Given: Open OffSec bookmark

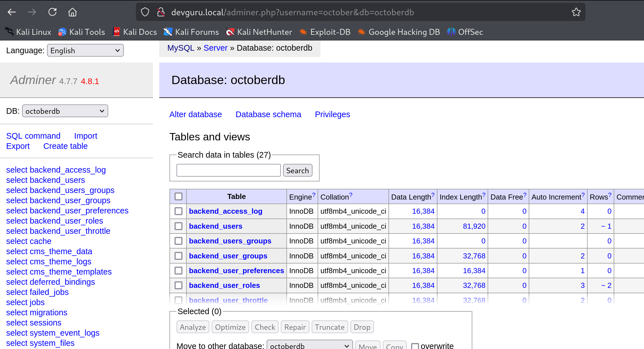Looking at the screenshot, I should [465, 32].
